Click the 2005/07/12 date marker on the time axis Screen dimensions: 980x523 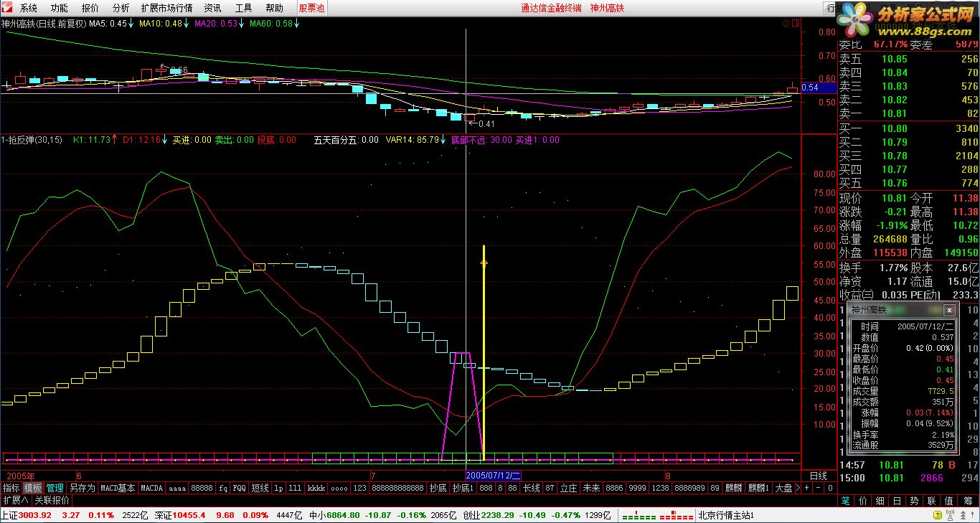[x=494, y=476]
